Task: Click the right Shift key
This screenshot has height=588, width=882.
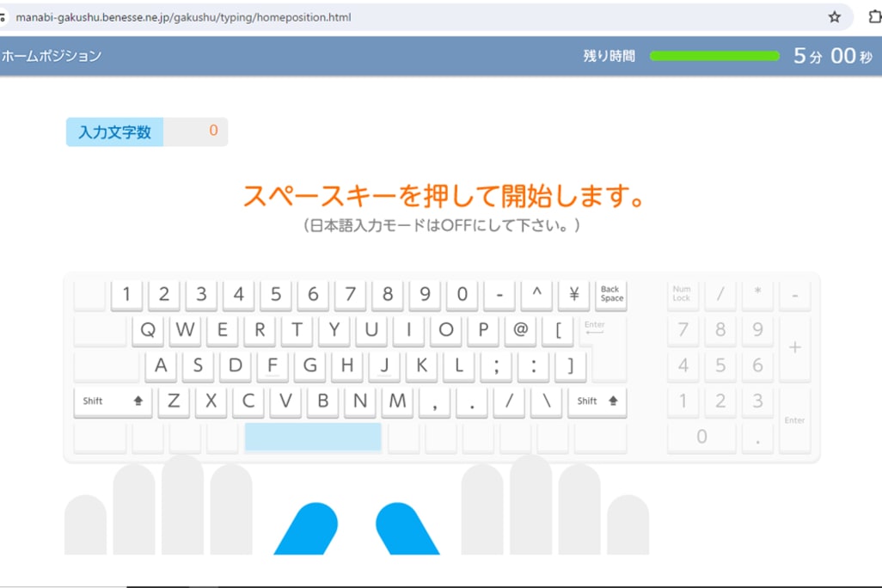Action: [597, 401]
